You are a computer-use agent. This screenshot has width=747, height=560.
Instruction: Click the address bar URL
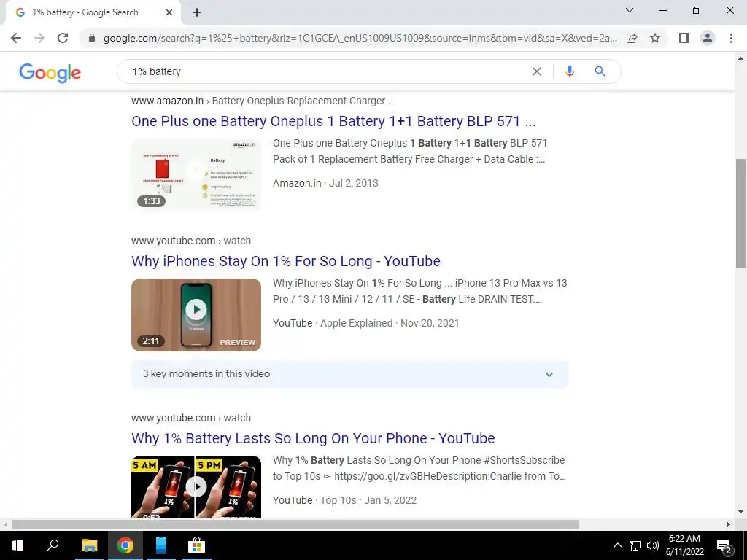[360, 38]
